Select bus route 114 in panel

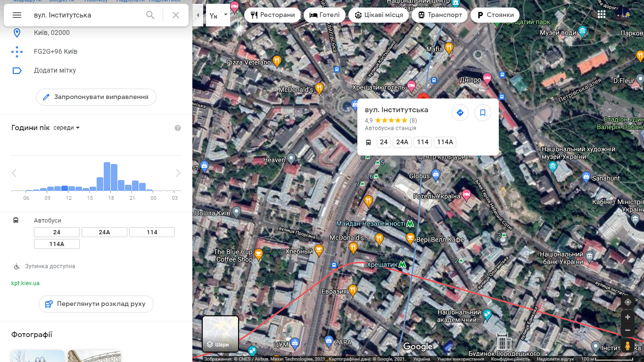(152, 232)
